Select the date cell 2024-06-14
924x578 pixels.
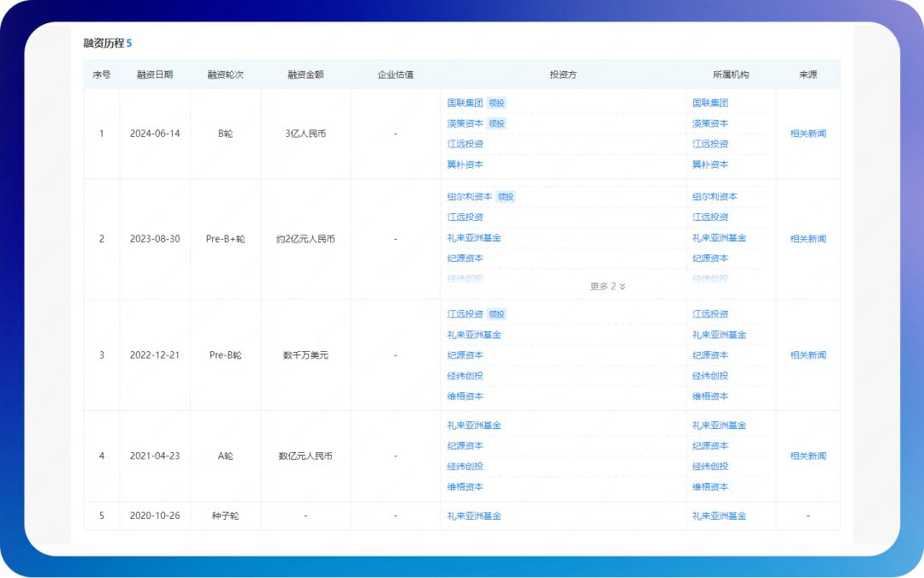click(x=155, y=134)
